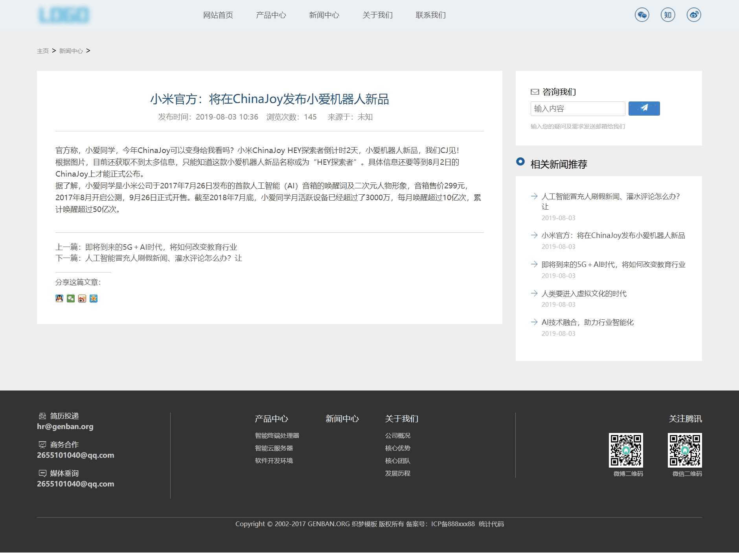The image size is (739, 560).
Task: Click the 关注腾讯 heading in the footer
Action: click(685, 419)
